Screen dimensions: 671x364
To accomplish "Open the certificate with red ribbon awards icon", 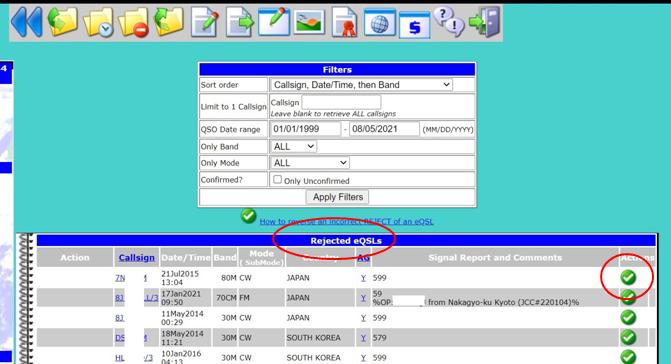I will (x=344, y=22).
